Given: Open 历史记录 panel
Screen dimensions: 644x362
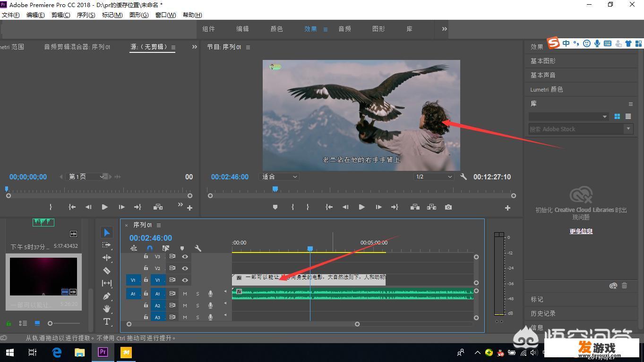Looking at the screenshot, I should coord(543,313).
